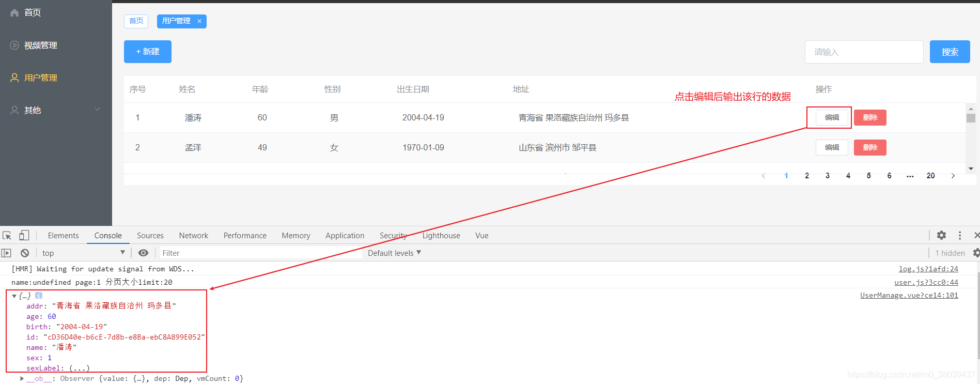Jump to page 6
This screenshot has height=384, width=980.
889,176
